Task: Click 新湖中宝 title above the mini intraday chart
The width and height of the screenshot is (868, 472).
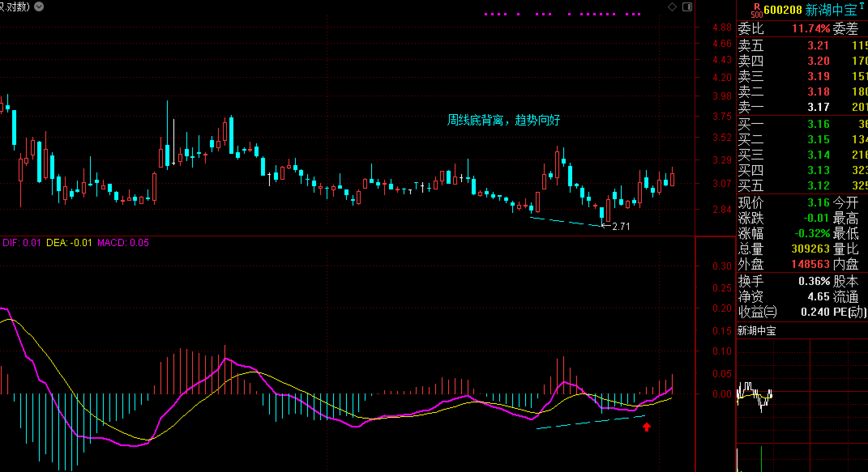Action: tap(756, 331)
